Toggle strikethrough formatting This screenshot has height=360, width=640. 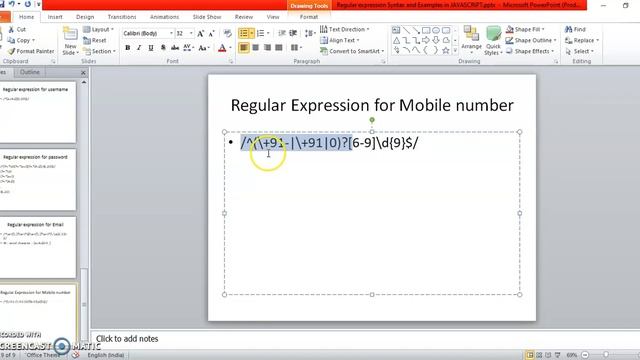[175, 48]
